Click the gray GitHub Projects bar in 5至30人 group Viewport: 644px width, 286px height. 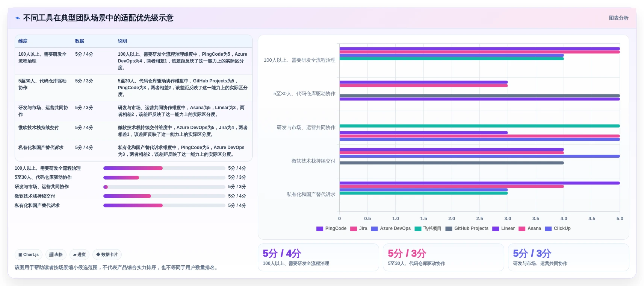[x=480, y=96]
